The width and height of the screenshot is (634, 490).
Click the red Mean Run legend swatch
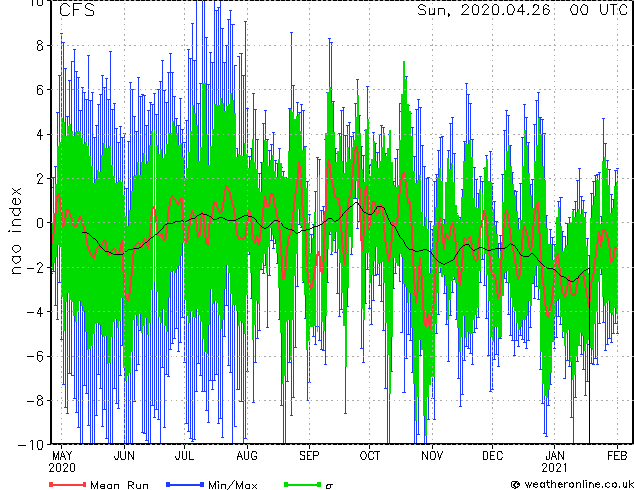pyautogui.click(x=67, y=484)
